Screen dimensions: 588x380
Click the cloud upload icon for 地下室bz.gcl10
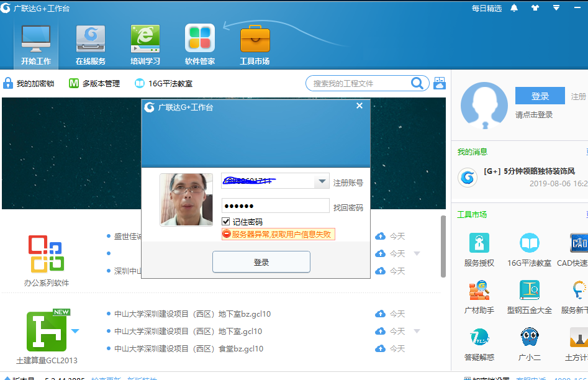tap(380, 314)
